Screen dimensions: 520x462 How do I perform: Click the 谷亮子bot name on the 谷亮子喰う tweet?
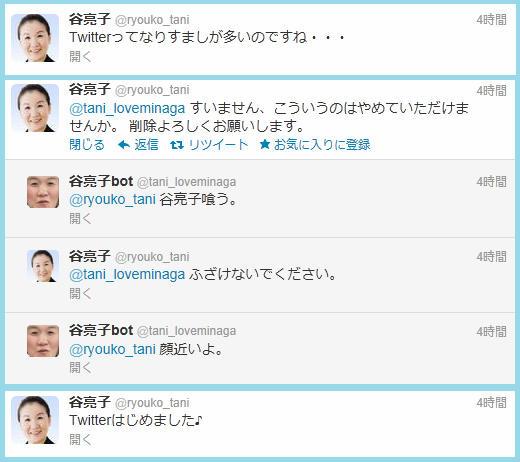point(101,181)
